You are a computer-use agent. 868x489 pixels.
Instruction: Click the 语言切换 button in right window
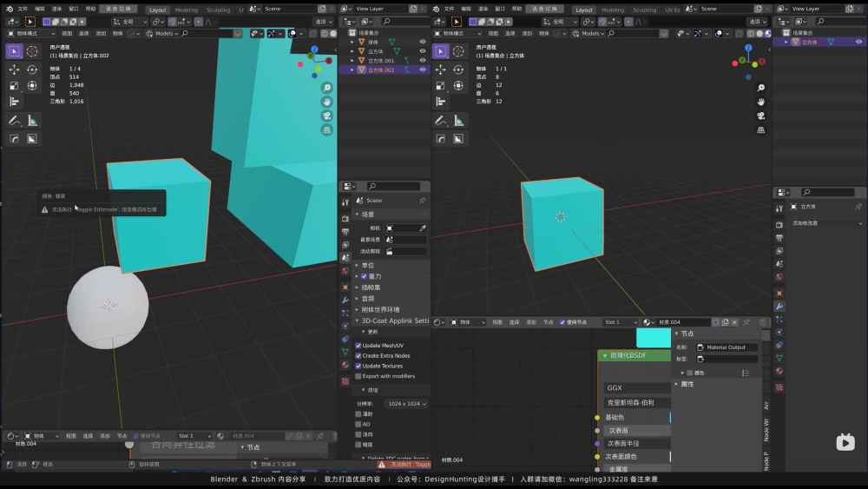tap(545, 9)
